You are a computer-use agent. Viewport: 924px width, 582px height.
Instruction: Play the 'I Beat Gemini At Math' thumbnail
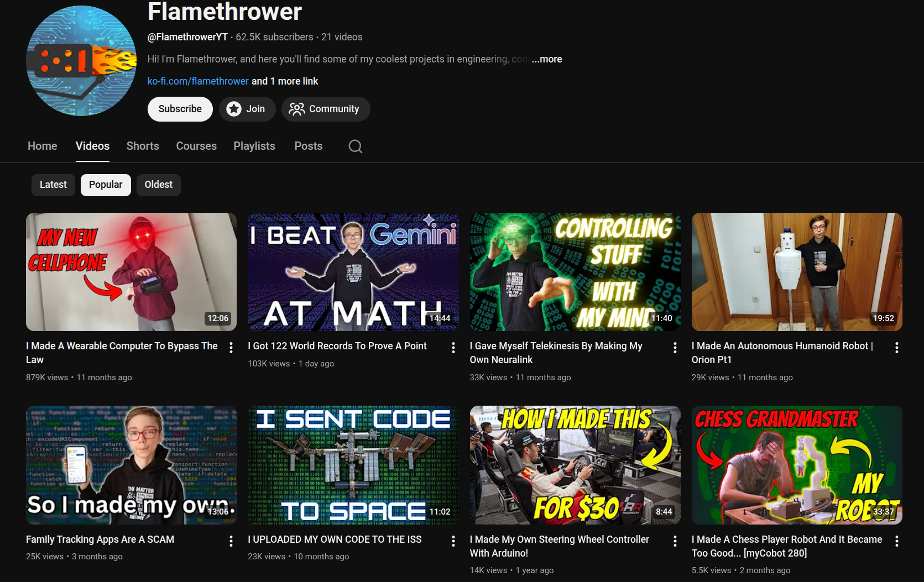pyautogui.click(x=353, y=272)
